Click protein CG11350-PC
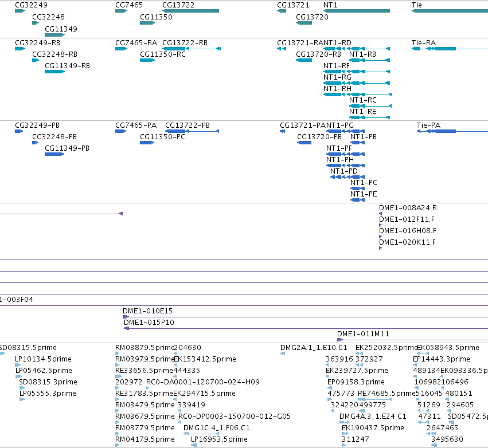Viewport: 488px width, 448px height. pyautogui.click(x=162, y=137)
